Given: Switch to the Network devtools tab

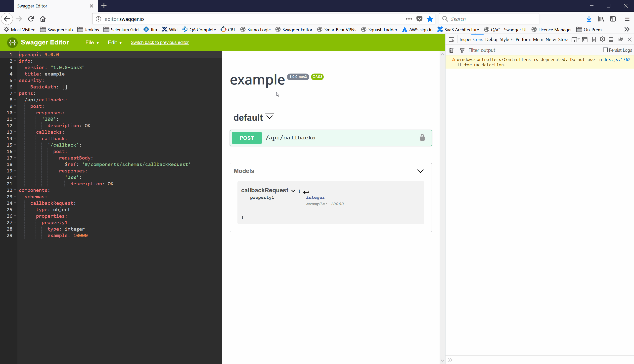Looking at the screenshot, I should pyautogui.click(x=550, y=40).
